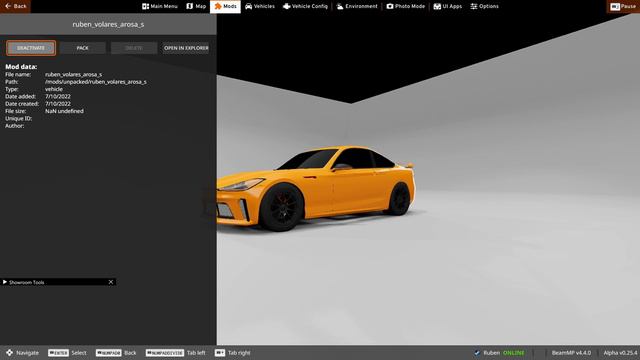The height and width of the screenshot is (360, 640).
Task: Click the Numpad Back key hint
Action: tap(116, 353)
